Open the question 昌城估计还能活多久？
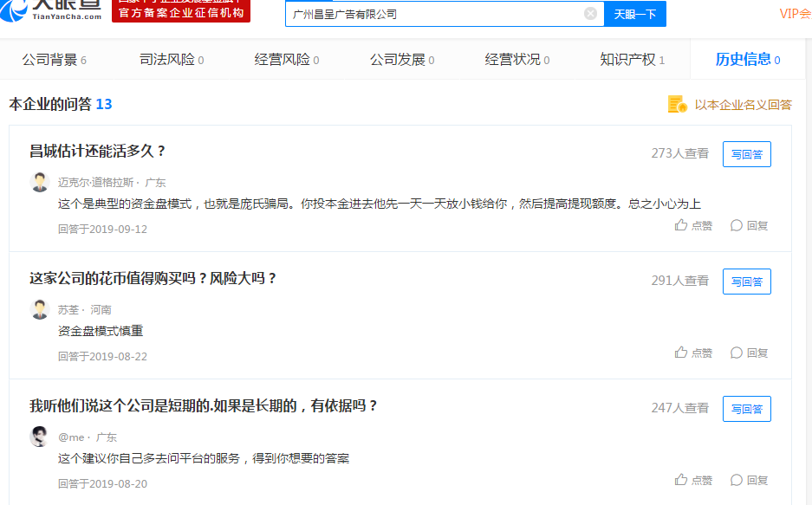 (x=98, y=149)
